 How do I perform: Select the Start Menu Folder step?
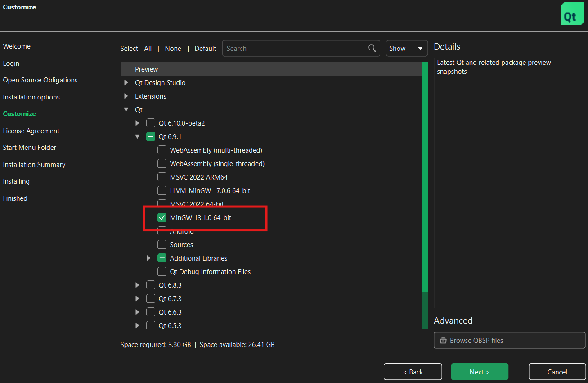[30, 148]
